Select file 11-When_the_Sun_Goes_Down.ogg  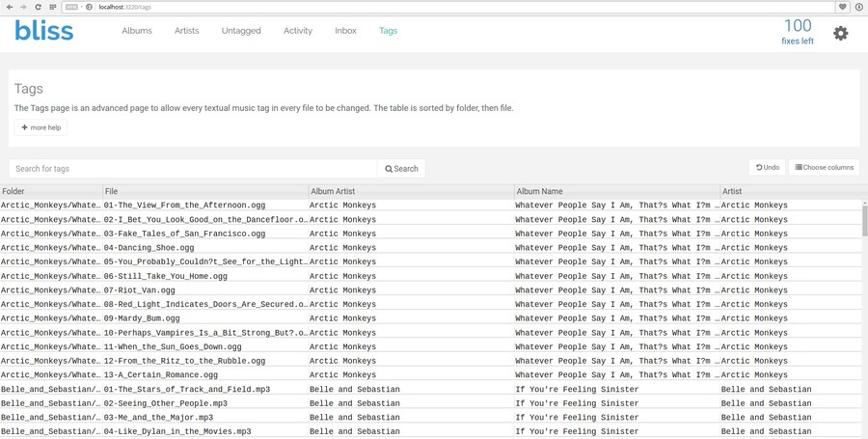pos(206,346)
